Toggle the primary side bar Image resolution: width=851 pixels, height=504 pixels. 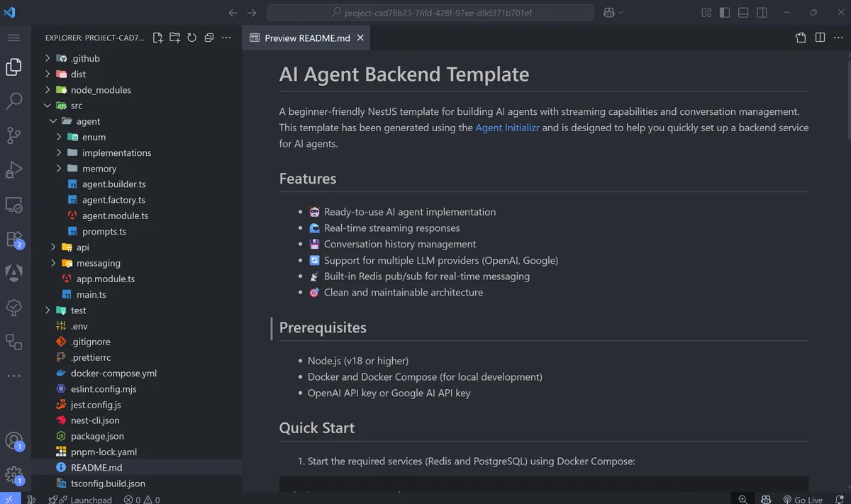tap(725, 13)
